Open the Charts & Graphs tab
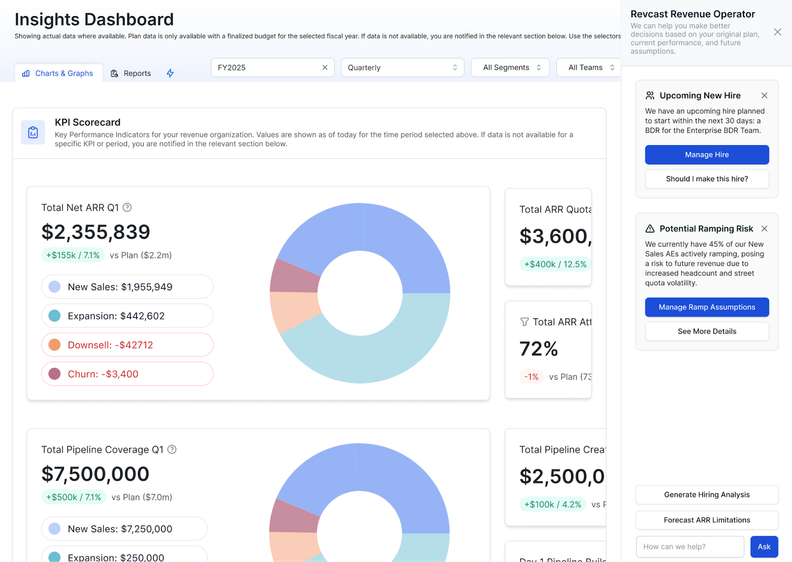This screenshot has height=562, width=792. (58, 73)
